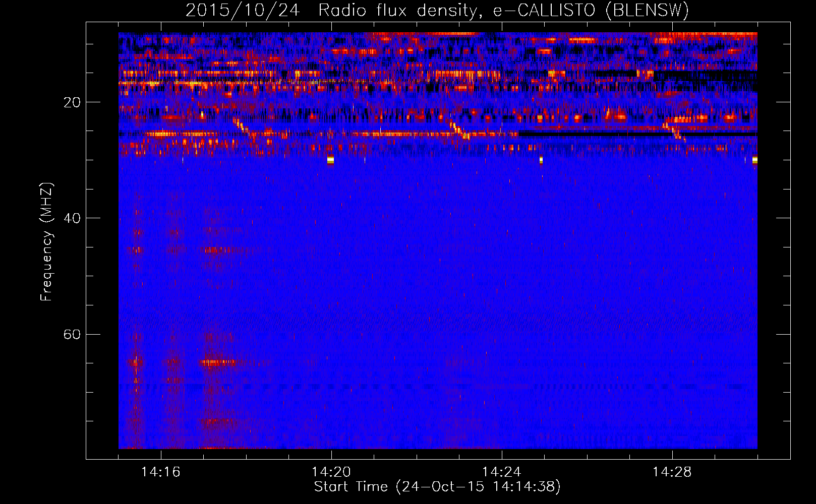Click the 60 MHz frequency tick label
Screen dimensions: 816x504
(x=72, y=334)
